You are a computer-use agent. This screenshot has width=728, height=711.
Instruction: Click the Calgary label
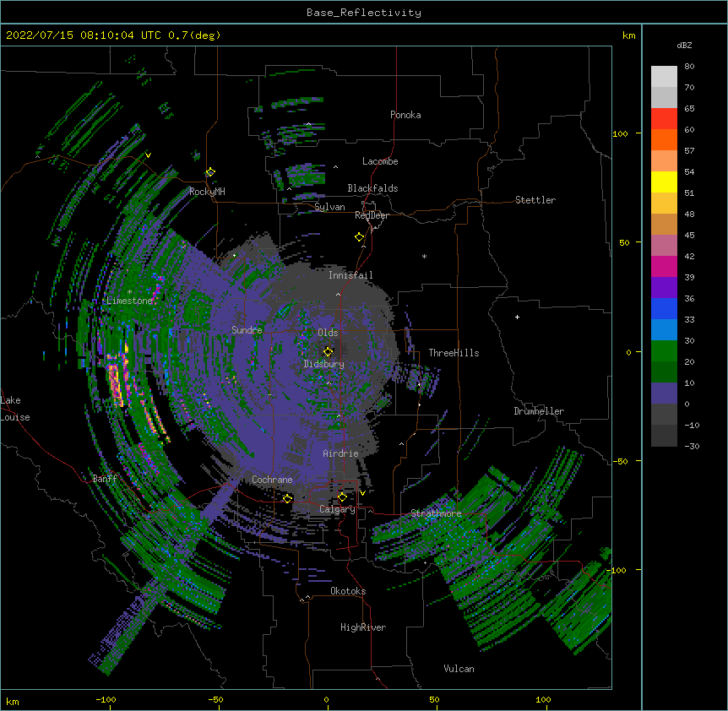tap(337, 509)
